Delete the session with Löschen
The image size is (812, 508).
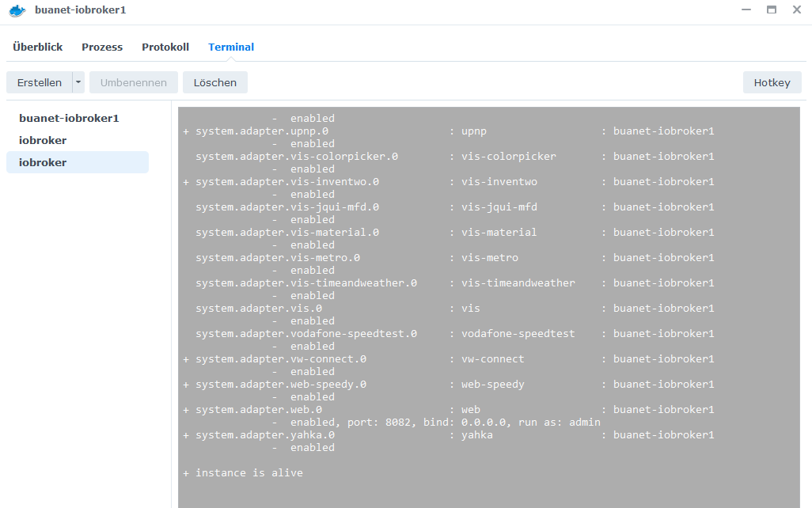[x=215, y=82]
